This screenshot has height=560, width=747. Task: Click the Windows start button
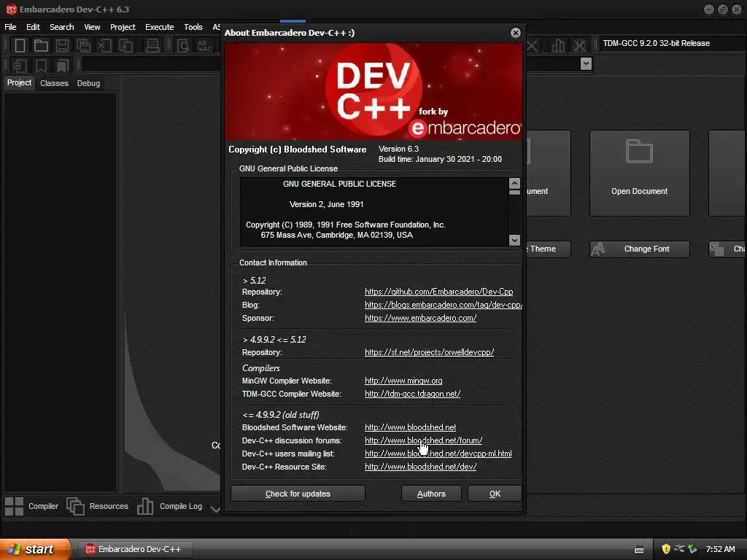tap(35, 549)
